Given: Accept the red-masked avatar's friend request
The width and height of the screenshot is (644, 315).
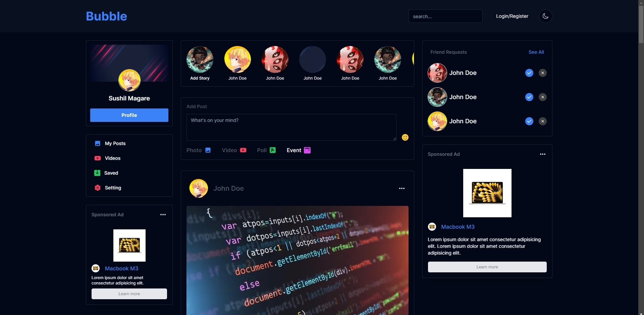Looking at the screenshot, I should point(529,73).
